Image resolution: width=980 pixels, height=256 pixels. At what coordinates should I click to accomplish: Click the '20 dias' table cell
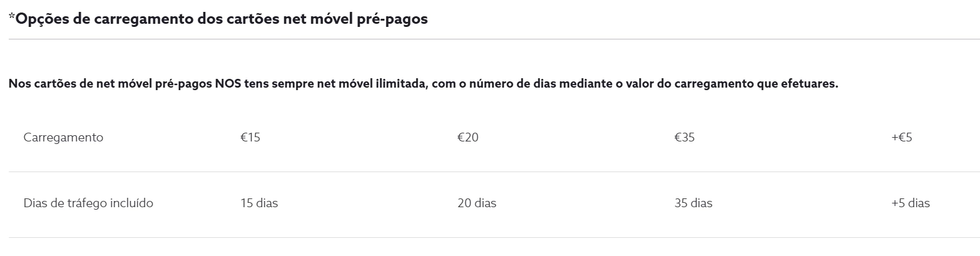click(476, 203)
